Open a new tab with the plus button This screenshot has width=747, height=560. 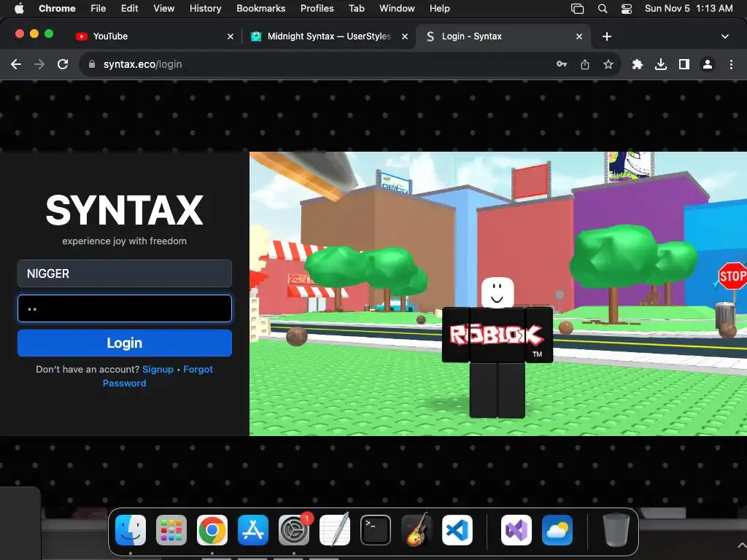click(x=606, y=36)
